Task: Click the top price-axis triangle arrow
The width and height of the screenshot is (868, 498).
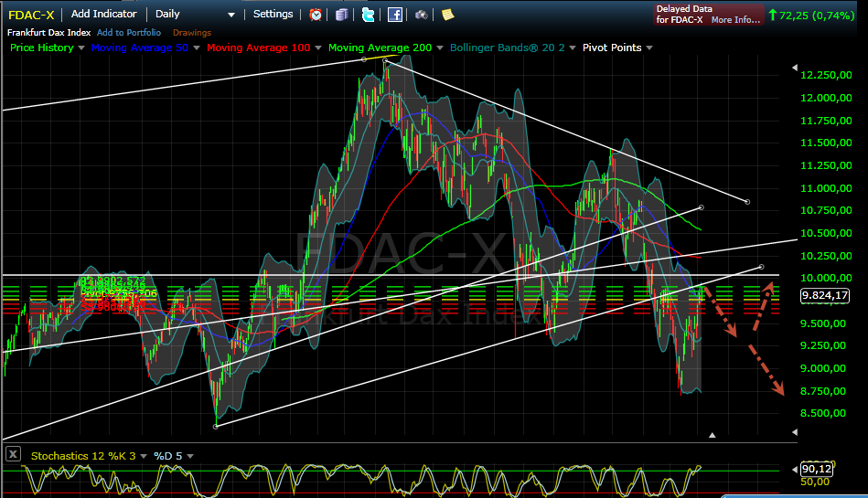Action: pyautogui.click(x=795, y=68)
